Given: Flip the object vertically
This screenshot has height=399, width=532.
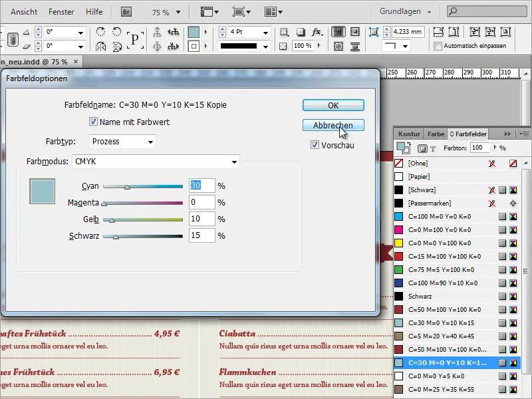Looking at the screenshot, I should pos(117,46).
